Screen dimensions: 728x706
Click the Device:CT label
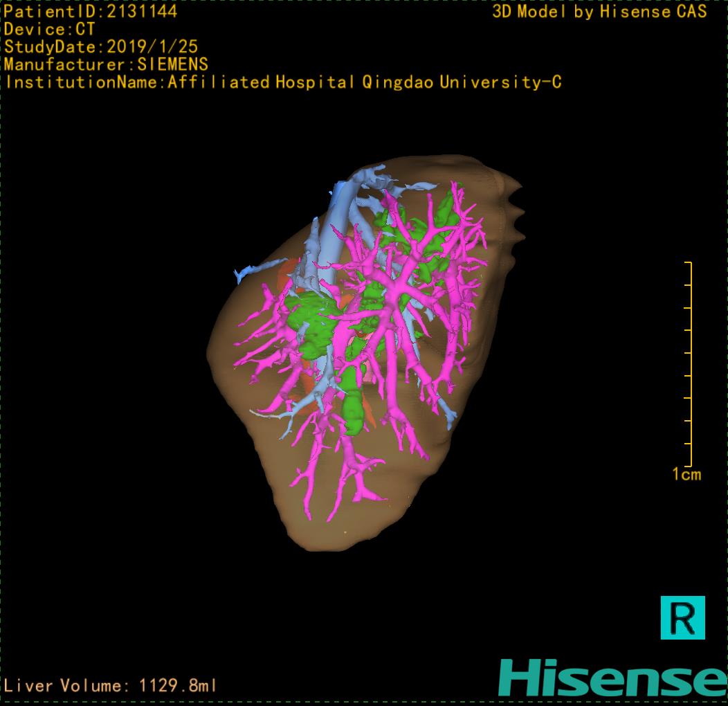[x=50, y=30]
